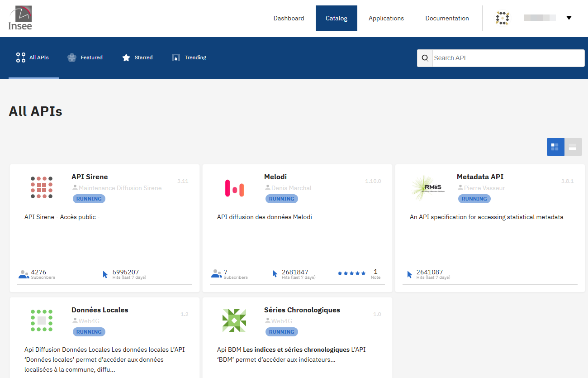
Task: Click the 2681847 hits count
Action: click(295, 272)
